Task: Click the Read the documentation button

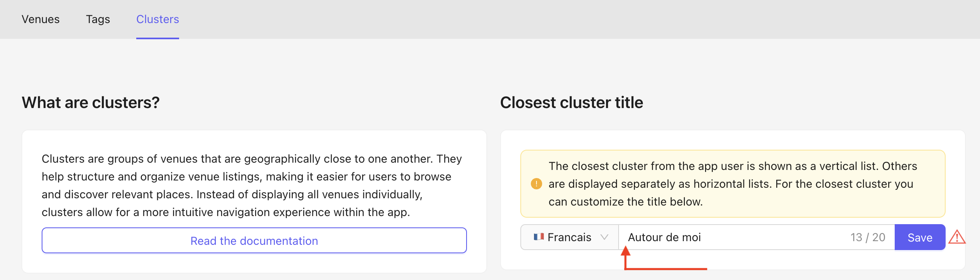Action: (254, 241)
